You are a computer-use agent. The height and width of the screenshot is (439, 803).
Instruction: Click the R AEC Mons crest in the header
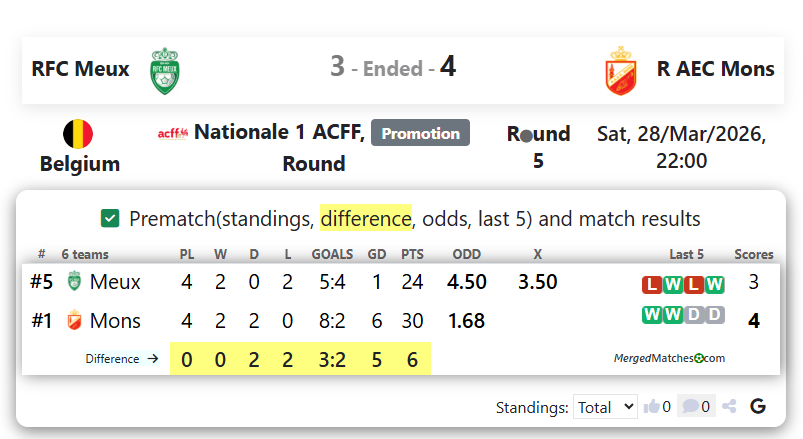(621, 70)
